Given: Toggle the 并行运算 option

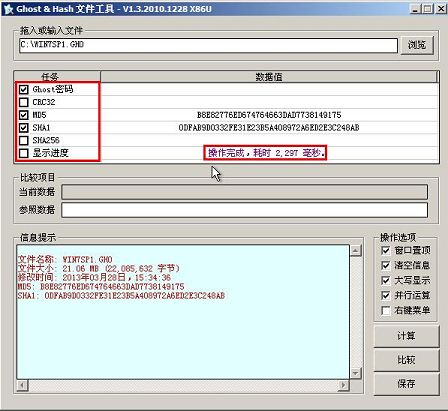Looking at the screenshot, I should click(385, 295).
